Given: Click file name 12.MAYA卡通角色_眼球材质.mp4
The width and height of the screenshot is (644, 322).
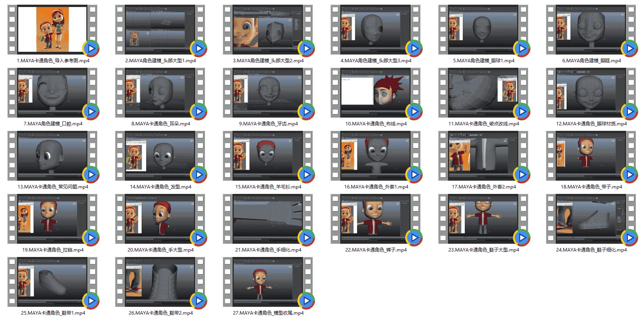Looking at the screenshot, I should pos(591,124).
